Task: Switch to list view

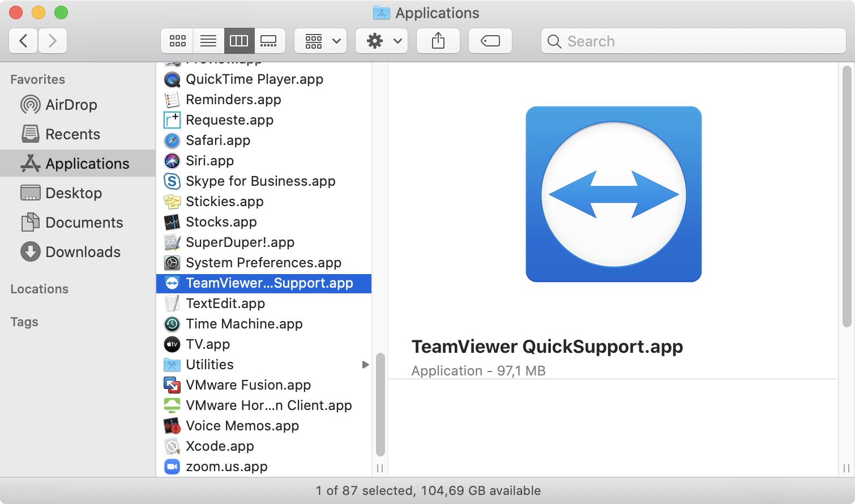Action: (208, 41)
